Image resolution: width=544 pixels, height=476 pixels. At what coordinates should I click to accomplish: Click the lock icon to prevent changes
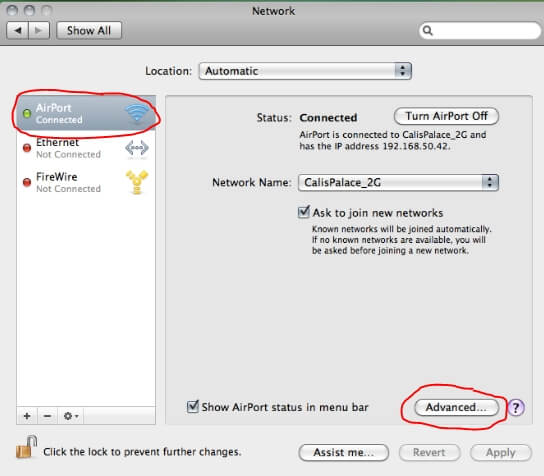pos(27,447)
